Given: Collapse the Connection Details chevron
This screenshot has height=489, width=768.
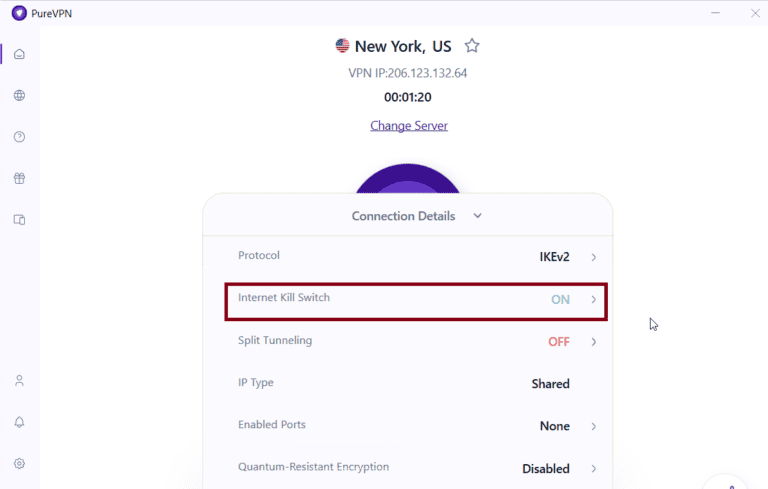Looking at the screenshot, I should point(477,216).
